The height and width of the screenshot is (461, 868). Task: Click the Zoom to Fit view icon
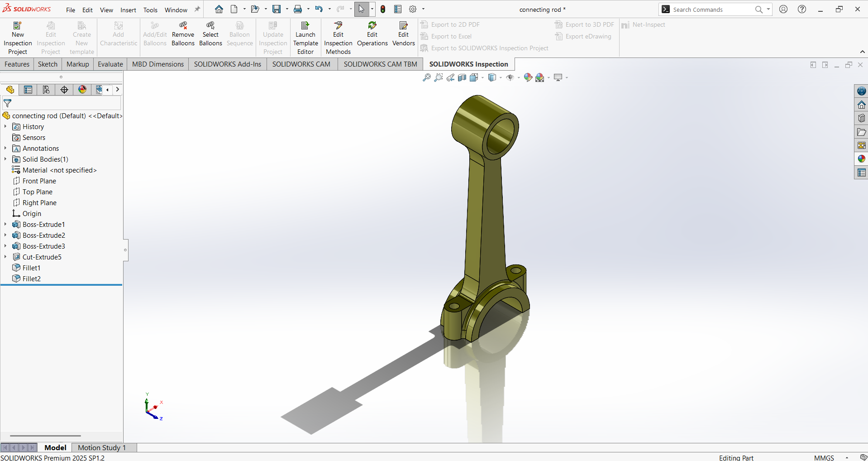pyautogui.click(x=426, y=78)
